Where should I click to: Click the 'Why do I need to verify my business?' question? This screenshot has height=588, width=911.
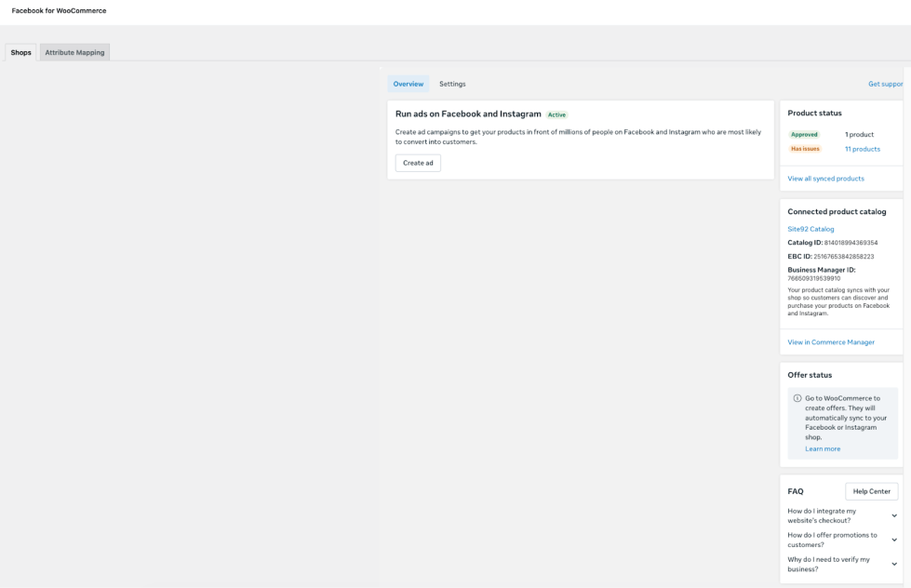click(x=828, y=564)
